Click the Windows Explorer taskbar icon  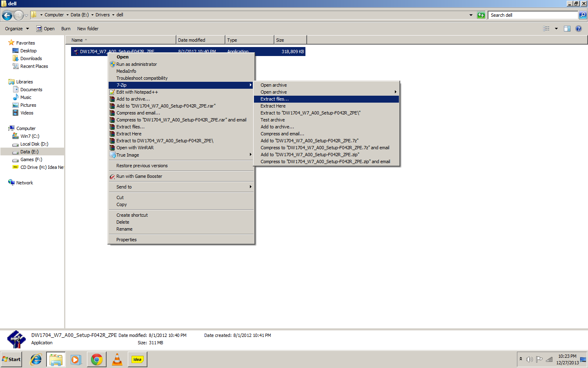[x=56, y=359]
